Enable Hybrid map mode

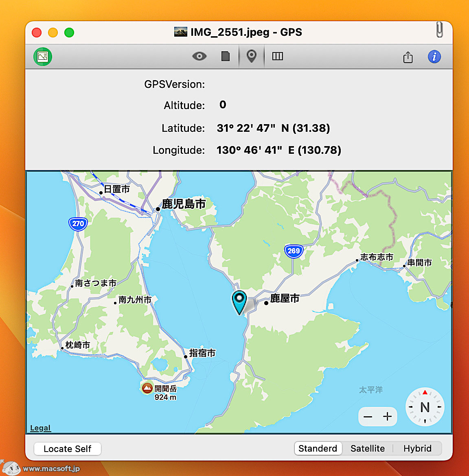[x=417, y=448]
